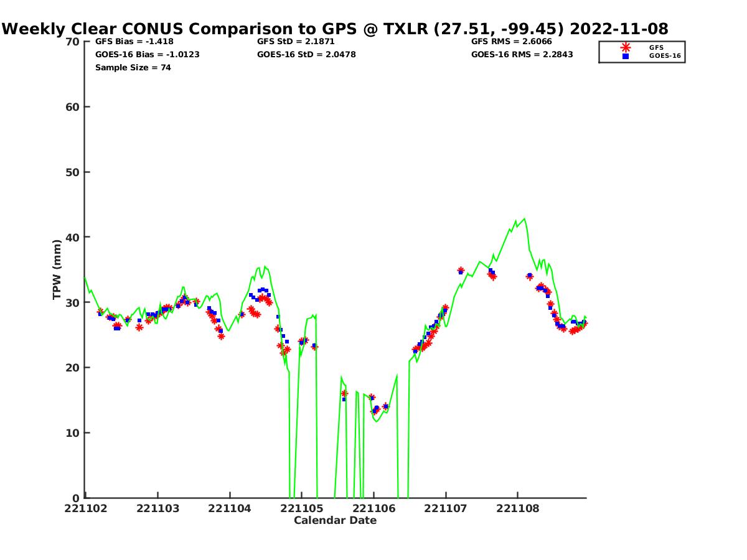The width and height of the screenshot is (747, 560).
Task: Click the GOES-16 StD = 2.0478 text
Action: click(306, 54)
